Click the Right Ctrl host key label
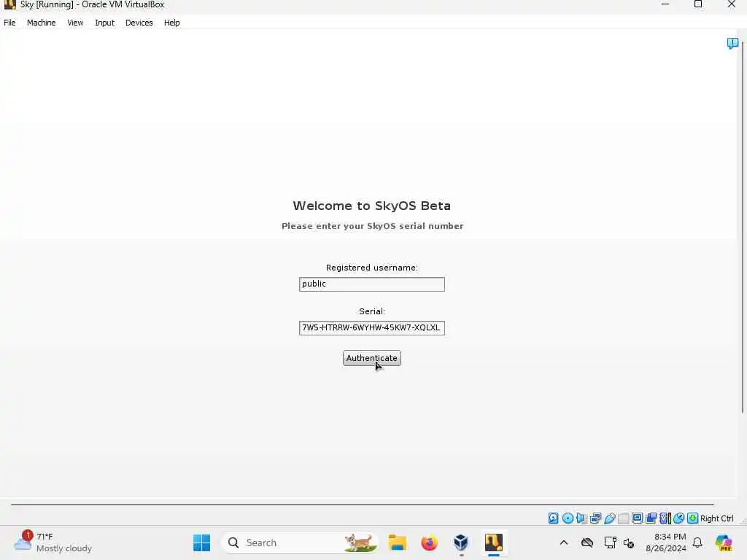Viewport: 747px width, 560px height. 717,518
